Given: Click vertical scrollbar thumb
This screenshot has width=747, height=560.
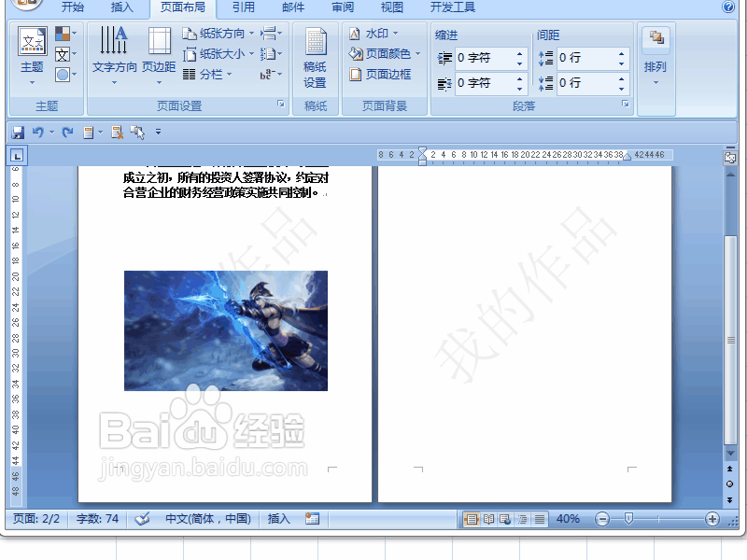Looking at the screenshot, I should pyautogui.click(x=730, y=340).
